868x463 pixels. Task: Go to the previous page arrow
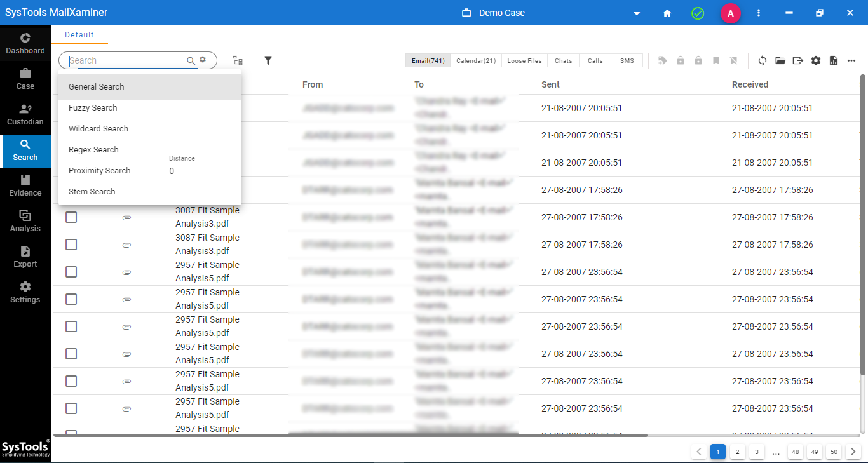point(699,452)
